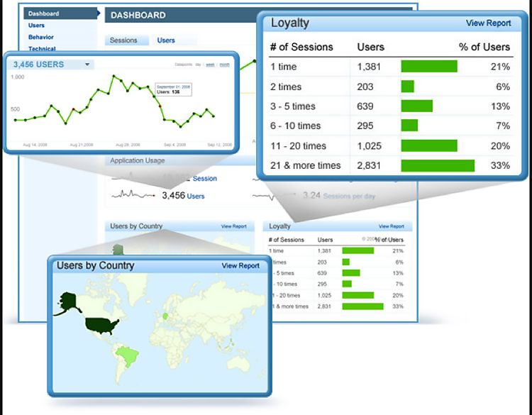Click '% of Users' header in enlarged Loyalty
Viewport: 532px width, 415px height.
[484, 47]
